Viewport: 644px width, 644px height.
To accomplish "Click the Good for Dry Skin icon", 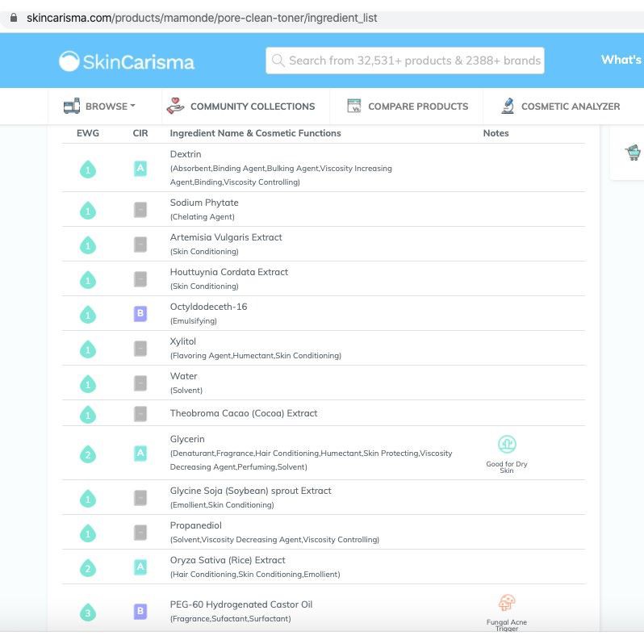I will [x=507, y=445].
